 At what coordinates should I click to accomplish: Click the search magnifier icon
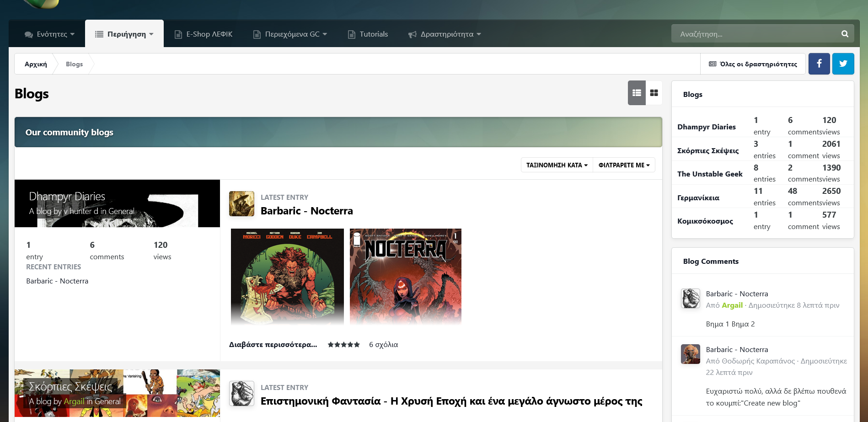coord(845,34)
